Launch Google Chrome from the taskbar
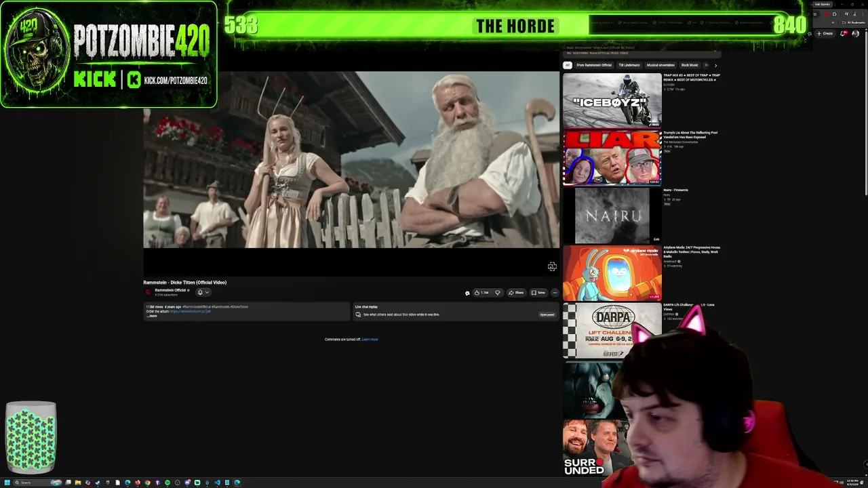This screenshot has width=868, height=488. pyautogui.click(x=147, y=483)
